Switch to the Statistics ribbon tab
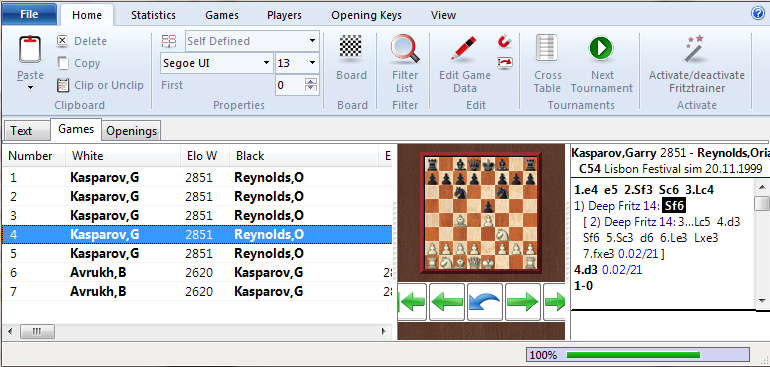This screenshot has width=770, height=367. [x=153, y=15]
